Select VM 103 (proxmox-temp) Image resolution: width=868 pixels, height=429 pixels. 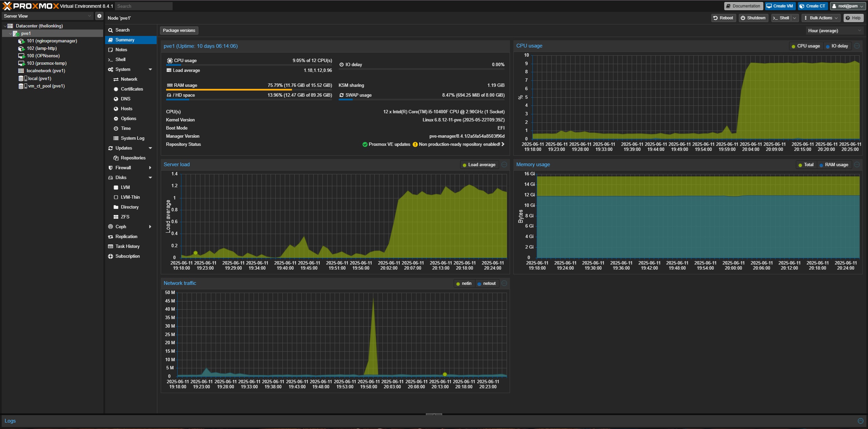(46, 63)
